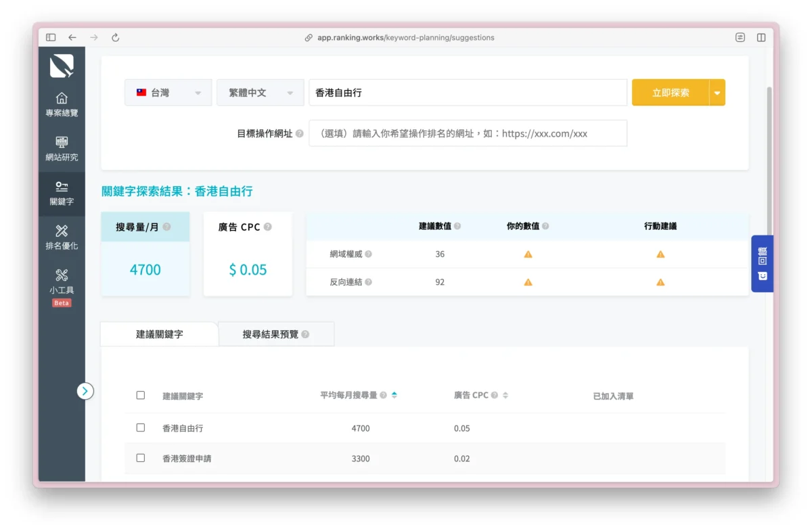Click help icon next to 你的數值

[x=545, y=226]
